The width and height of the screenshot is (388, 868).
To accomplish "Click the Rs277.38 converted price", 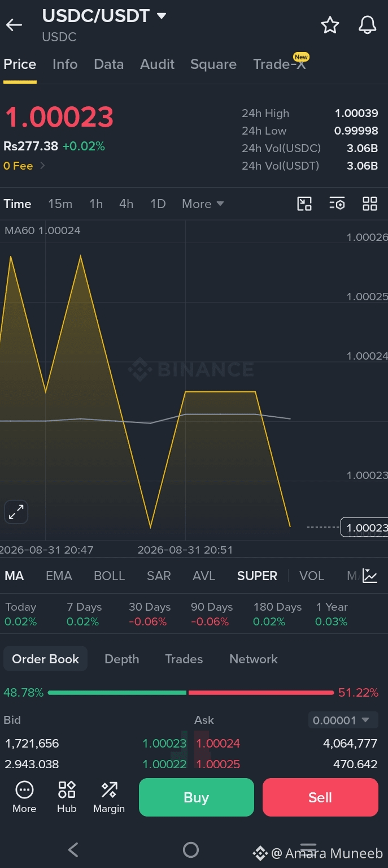I will click(x=31, y=146).
